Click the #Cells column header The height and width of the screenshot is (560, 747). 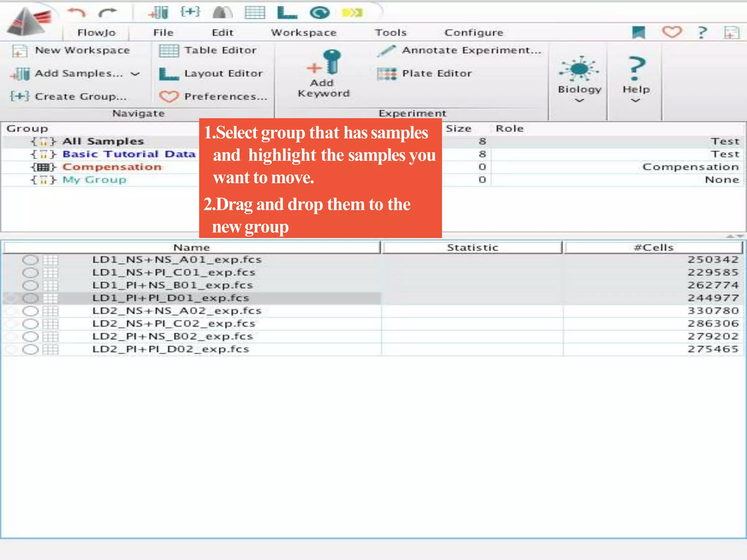coord(653,248)
